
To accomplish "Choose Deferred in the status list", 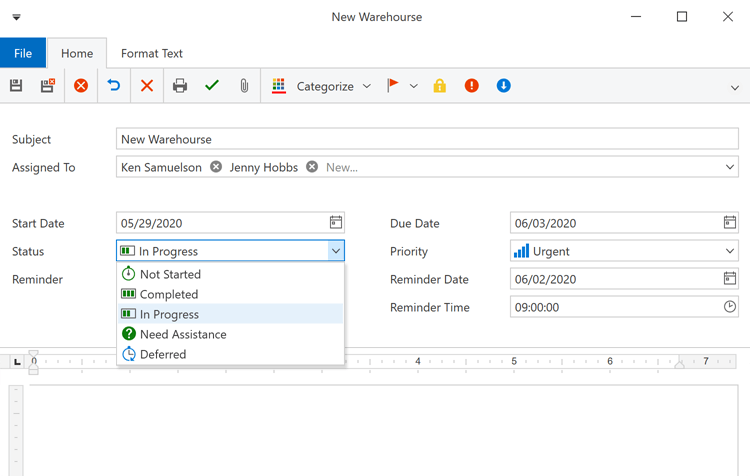I will 162,354.
